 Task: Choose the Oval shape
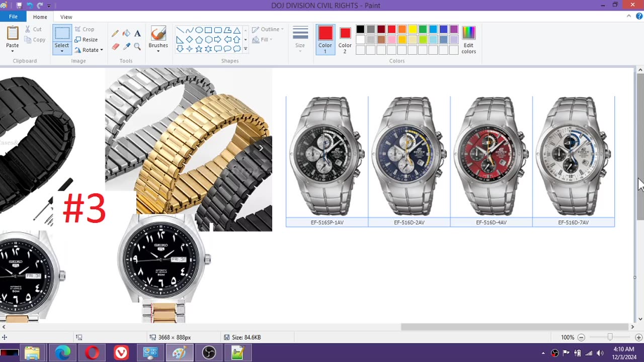(x=199, y=30)
